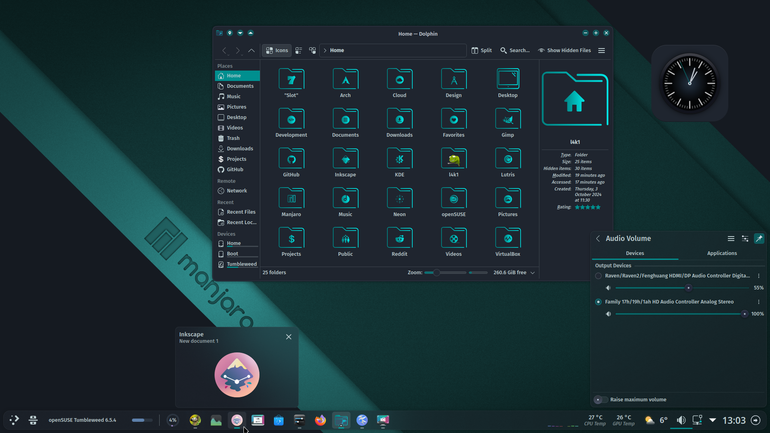This screenshot has width=770, height=433.
Task: Pin the Audio Volume popup open
Action: [x=759, y=239]
